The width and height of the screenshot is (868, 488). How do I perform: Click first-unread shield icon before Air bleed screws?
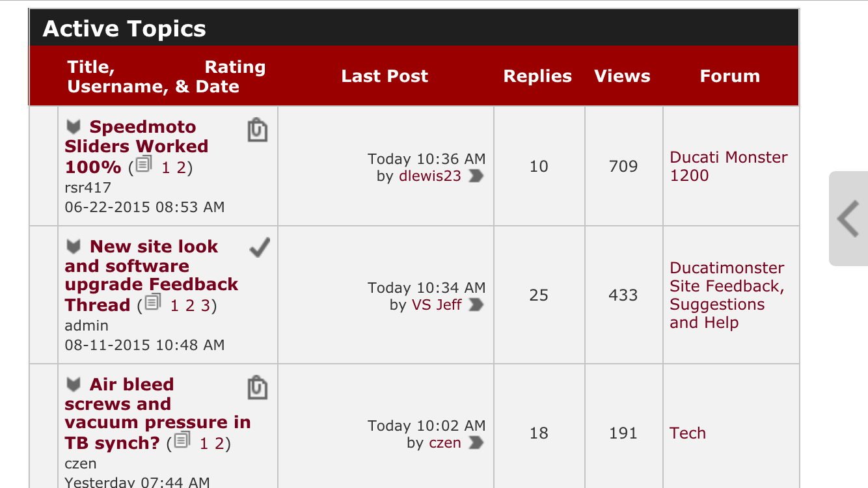click(x=74, y=384)
